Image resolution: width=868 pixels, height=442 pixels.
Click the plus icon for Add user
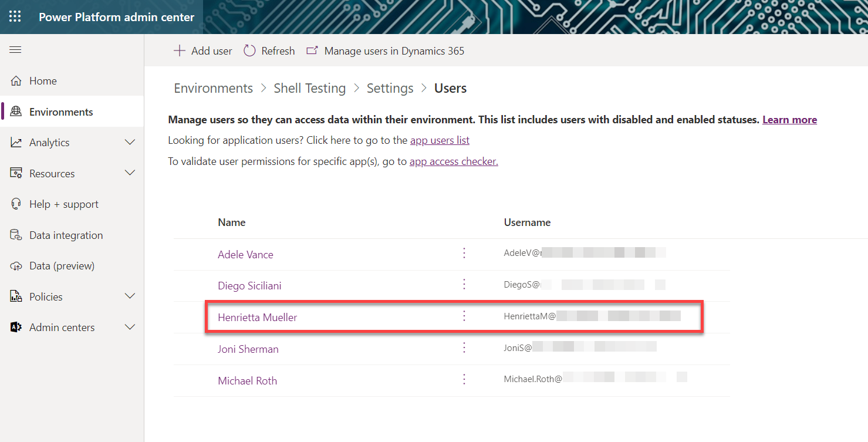click(x=179, y=50)
